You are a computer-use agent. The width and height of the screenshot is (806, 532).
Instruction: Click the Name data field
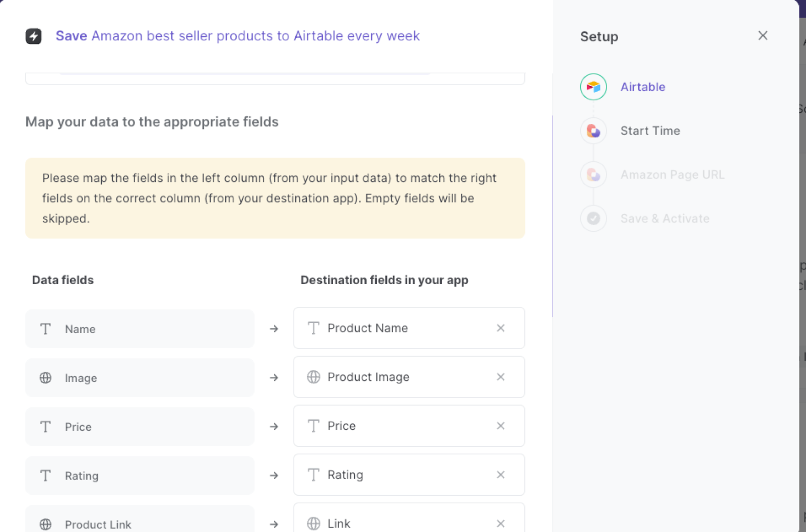point(140,328)
